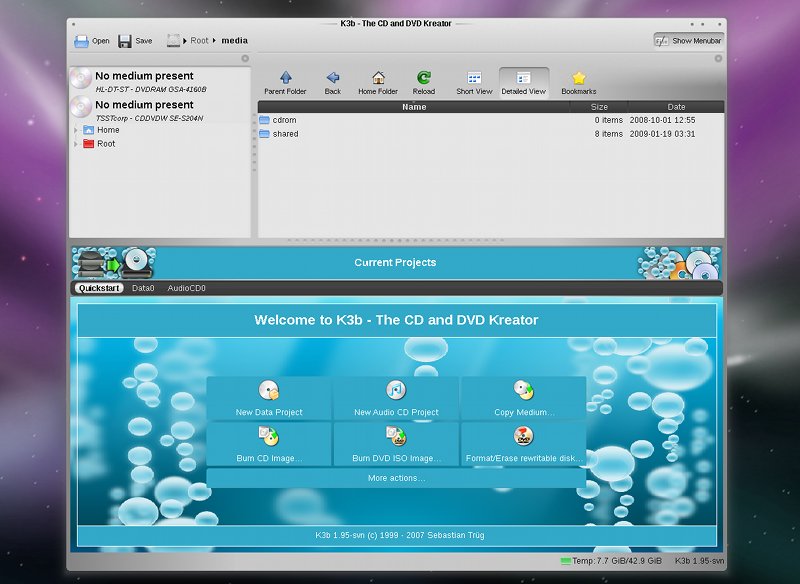The height and width of the screenshot is (584, 800).
Task: Click the Temp free space indicator
Action: [611, 561]
